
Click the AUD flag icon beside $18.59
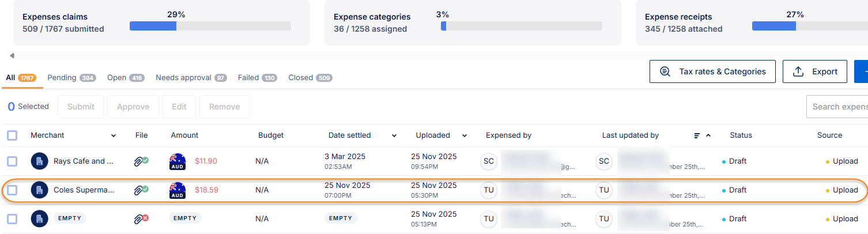pyautogui.click(x=179, y=190)
